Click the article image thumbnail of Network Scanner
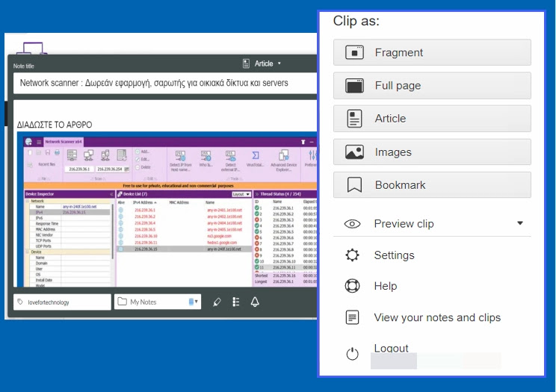Image resolution: width=556 pixels, height=392 pixels. coord(167,210)
